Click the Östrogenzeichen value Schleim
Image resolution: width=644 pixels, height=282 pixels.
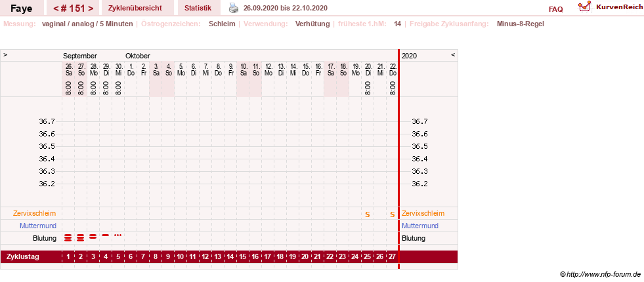[x=222, y=24]
